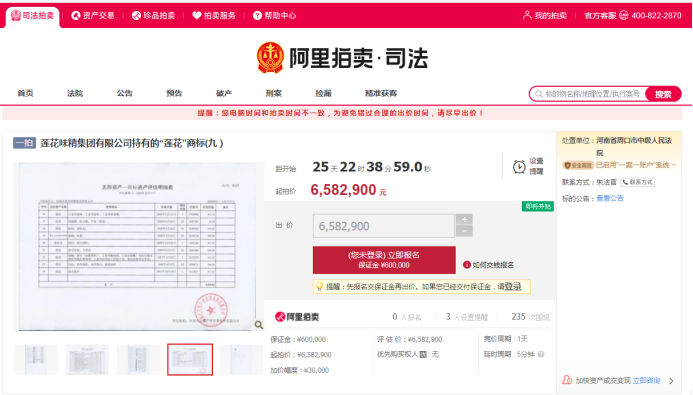
Task: Click the 我的拍卖 user icon
Action: tap(527, 15)
